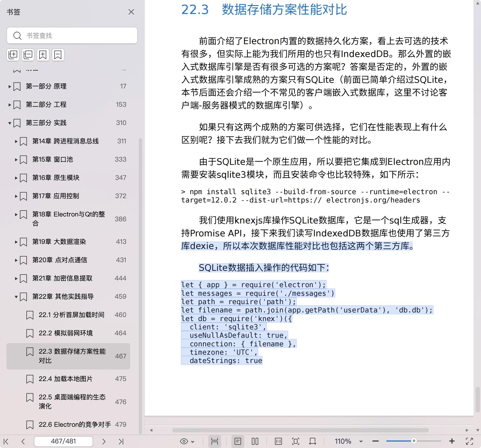Open bookmark 第20章 点对点通信

[60, 260]
